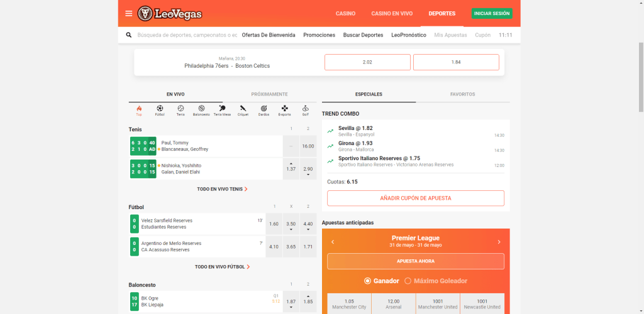Select the Baloncesto sport icon

(201, 111)
